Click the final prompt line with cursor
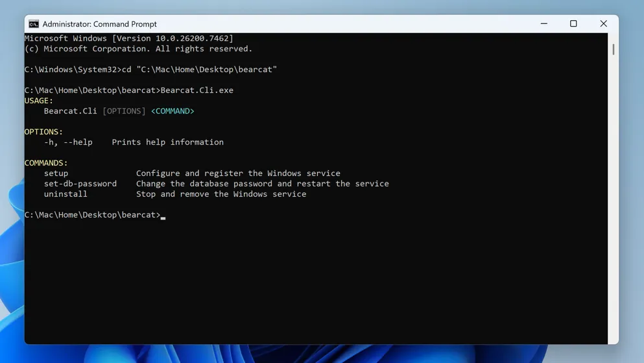 95,215
